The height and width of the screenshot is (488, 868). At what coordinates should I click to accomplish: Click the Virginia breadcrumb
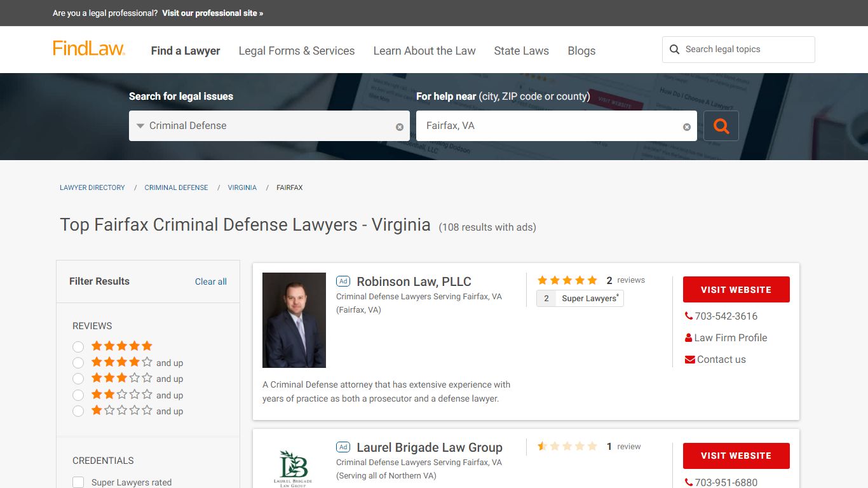pos(242,187)
